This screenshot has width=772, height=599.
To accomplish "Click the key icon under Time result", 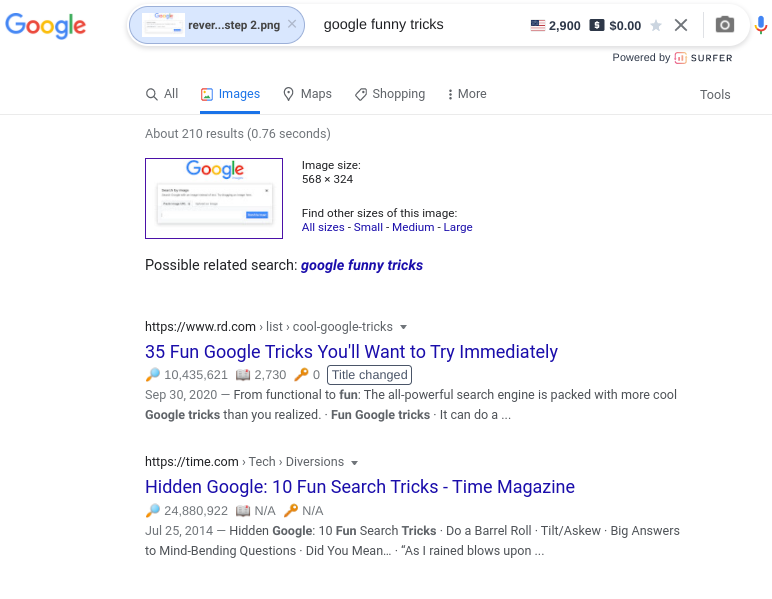I will [x=290, y=510].
